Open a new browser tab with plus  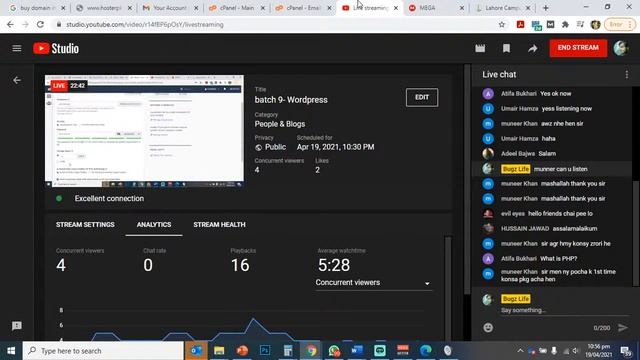coord(546,8)
